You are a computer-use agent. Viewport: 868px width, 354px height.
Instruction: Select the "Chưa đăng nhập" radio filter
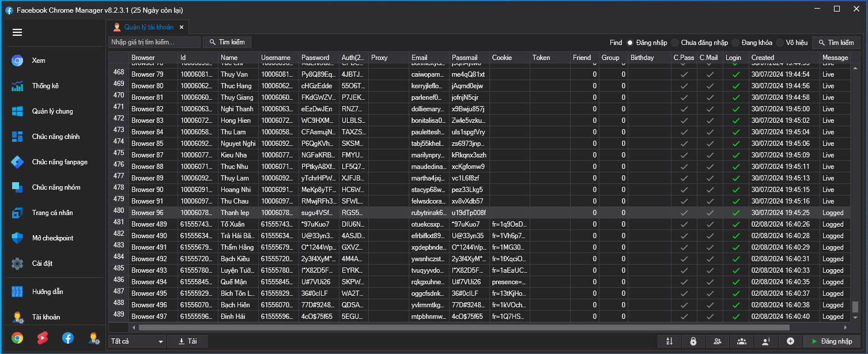pyautogui.click(x=675, y=43)
